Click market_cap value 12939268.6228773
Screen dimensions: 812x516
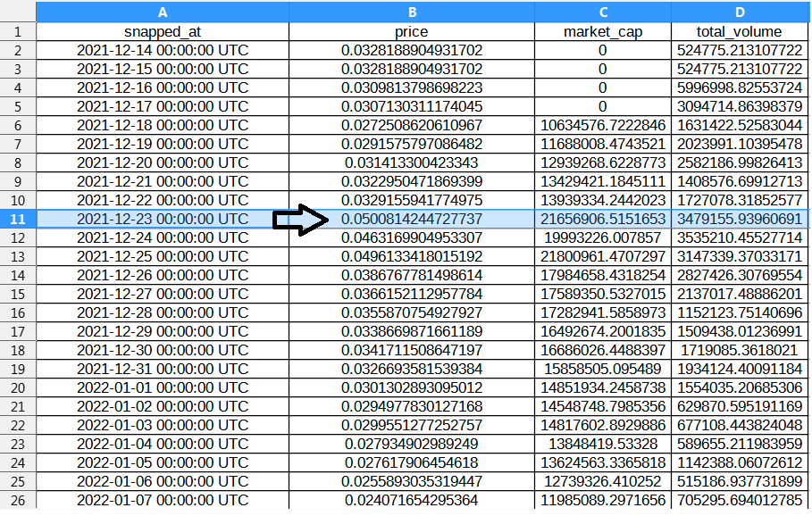point(603,162)
